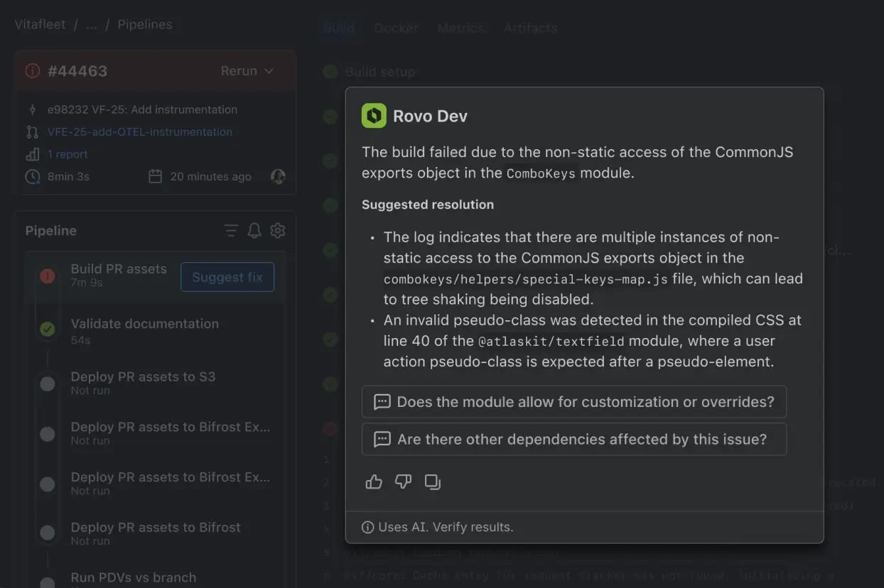Open the Metrics tab

point(460,28)
